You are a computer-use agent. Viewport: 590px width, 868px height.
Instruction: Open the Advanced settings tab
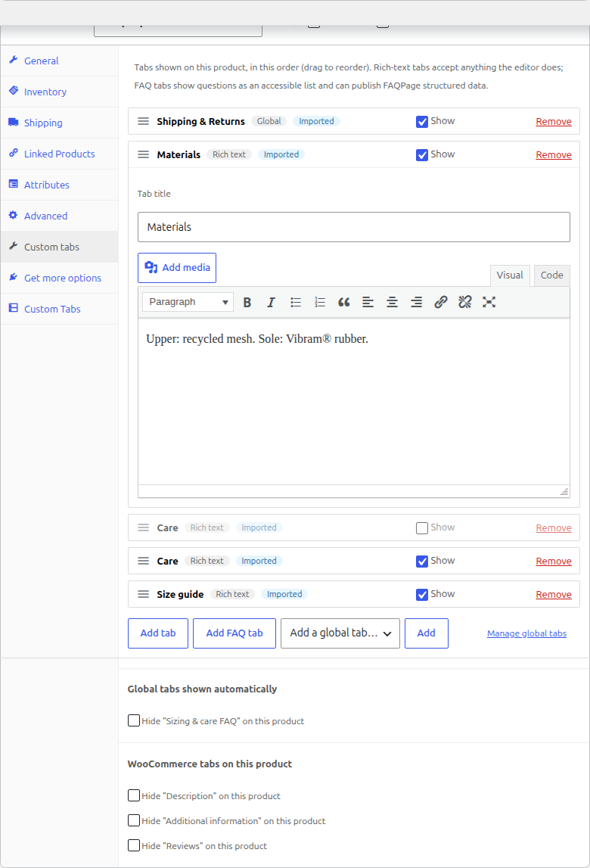[x=59, y=216]
